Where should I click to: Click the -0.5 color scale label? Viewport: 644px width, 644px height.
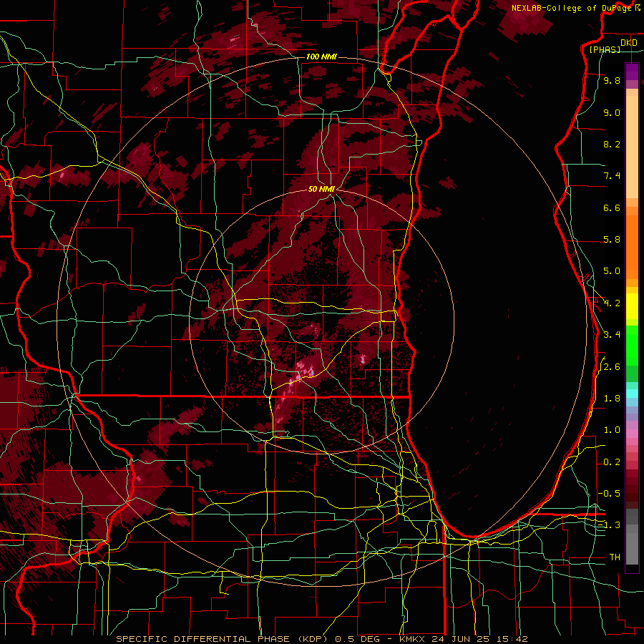pyautogui.click(x=609, y=494)
